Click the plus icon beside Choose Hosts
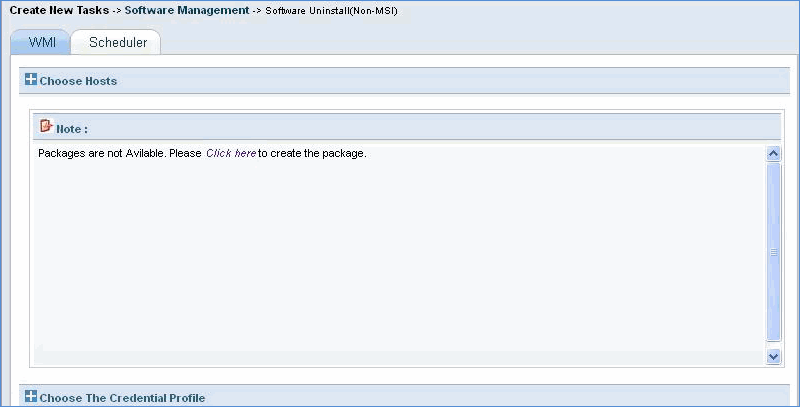 31,80
